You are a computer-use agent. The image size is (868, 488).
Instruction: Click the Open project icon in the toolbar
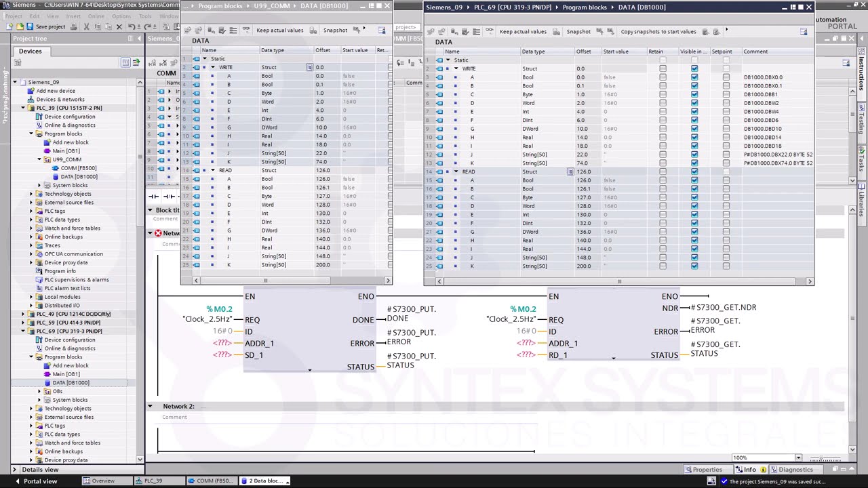click(20, 26)
